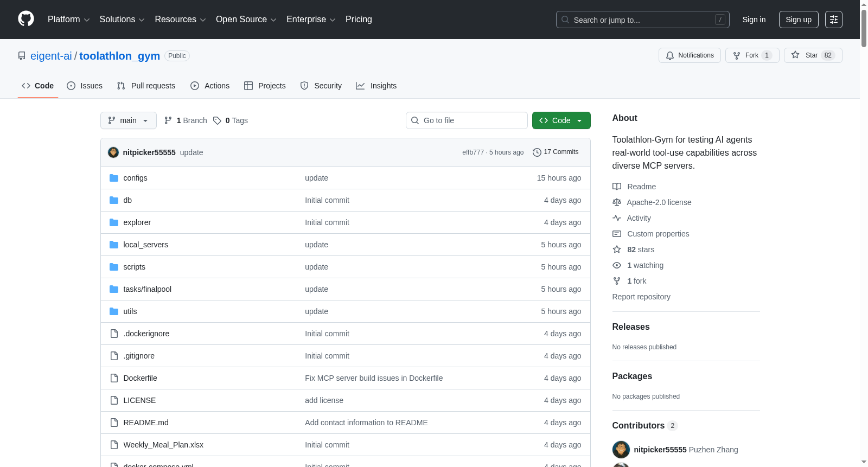868x467 pixels.
Task: Open the Pull requests tab
Action: click(x=146, y=86)
